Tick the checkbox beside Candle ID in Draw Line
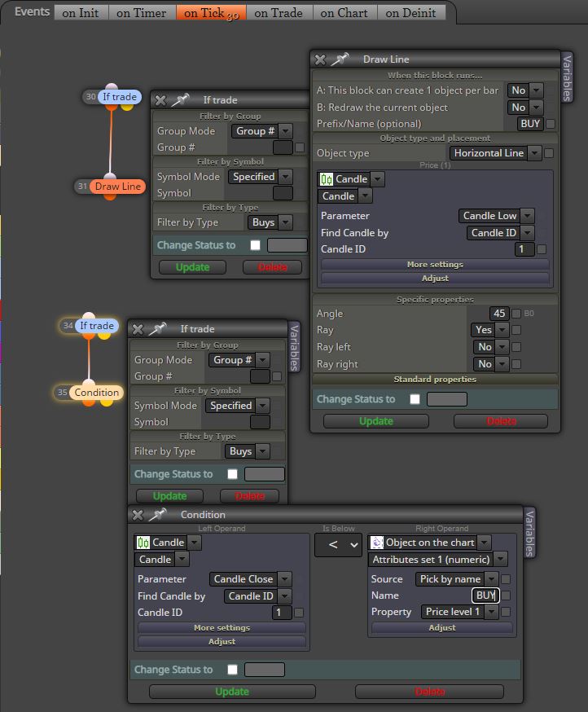The image size is (588, 712). pyautogui.click(x=542, y=248)
